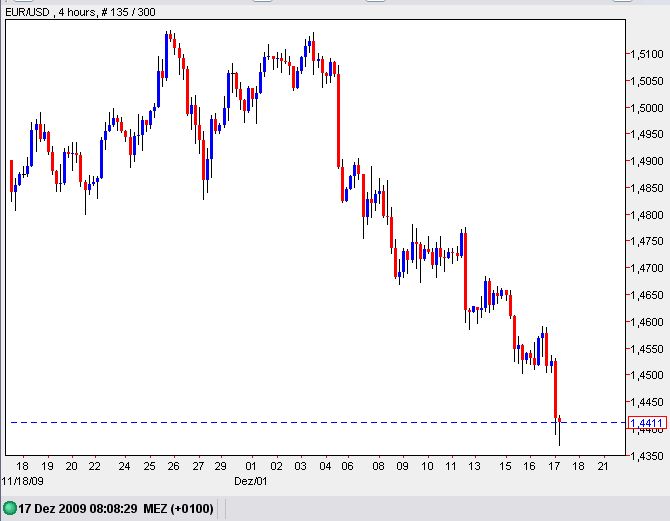Click the date axis label 19
The width and height of the screenshot is (670, 521).
(47, 466)
